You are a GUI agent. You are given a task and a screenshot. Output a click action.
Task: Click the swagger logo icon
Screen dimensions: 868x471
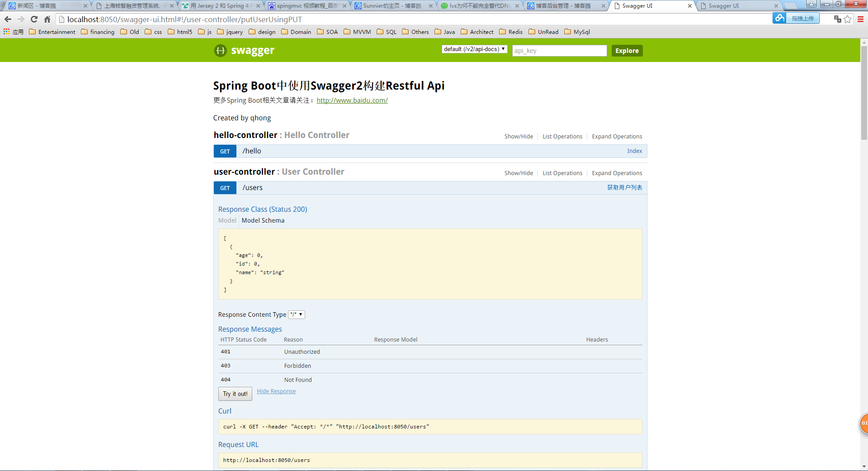[220, 50]
